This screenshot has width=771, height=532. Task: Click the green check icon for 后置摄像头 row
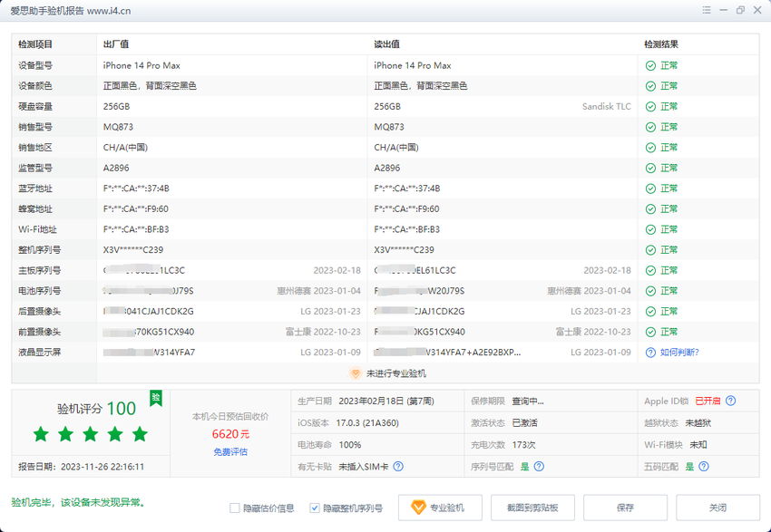pyautogui.click(x=650, y=312)
